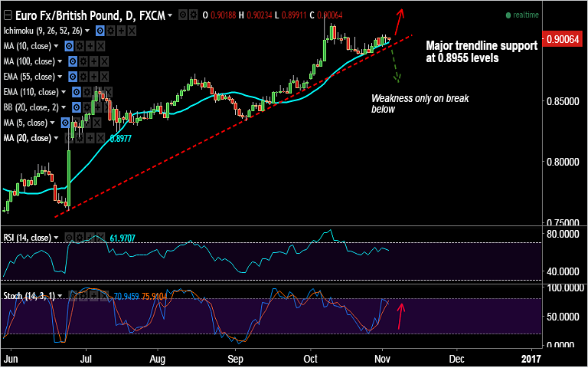Expand the MA (100, close) dropdown arrow
Image resolution: width=588 pixels, height=368 pixels.
pyautogui.click(x=60, y=61)
